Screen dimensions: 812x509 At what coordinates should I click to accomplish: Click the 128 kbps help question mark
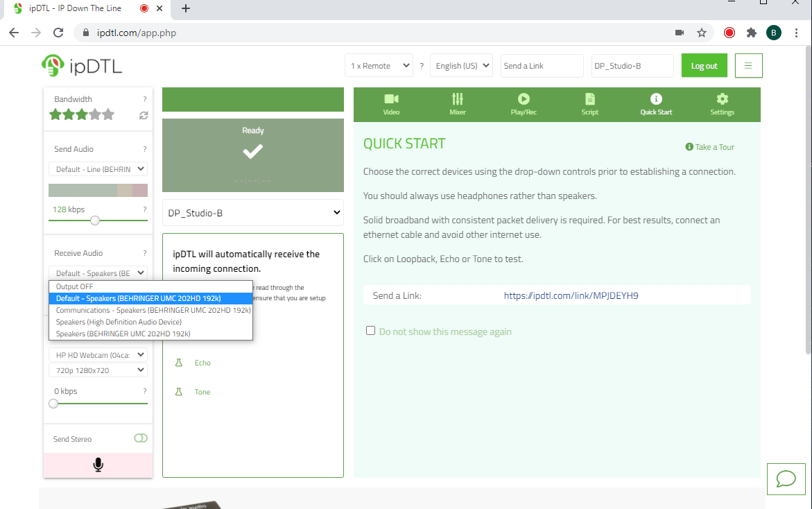[144, 209]
